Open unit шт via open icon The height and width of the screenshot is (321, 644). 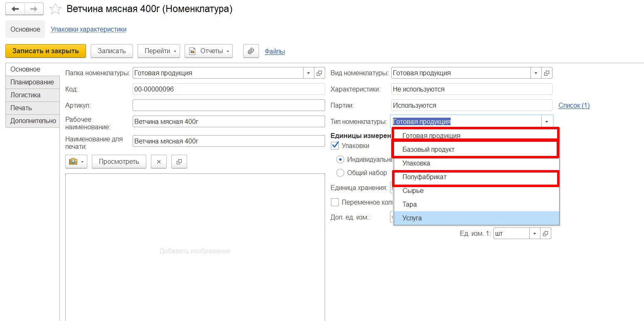pos(546,234)
